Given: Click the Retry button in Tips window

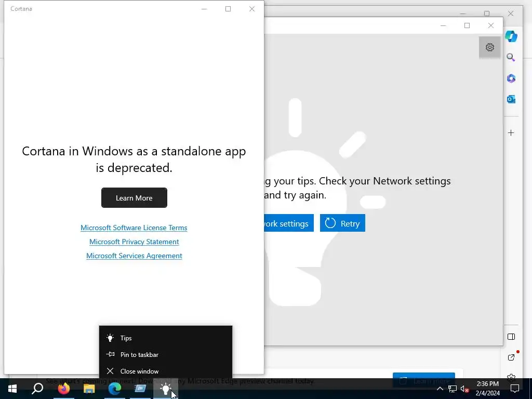Looking at the screenshot, I should (342, 223).
